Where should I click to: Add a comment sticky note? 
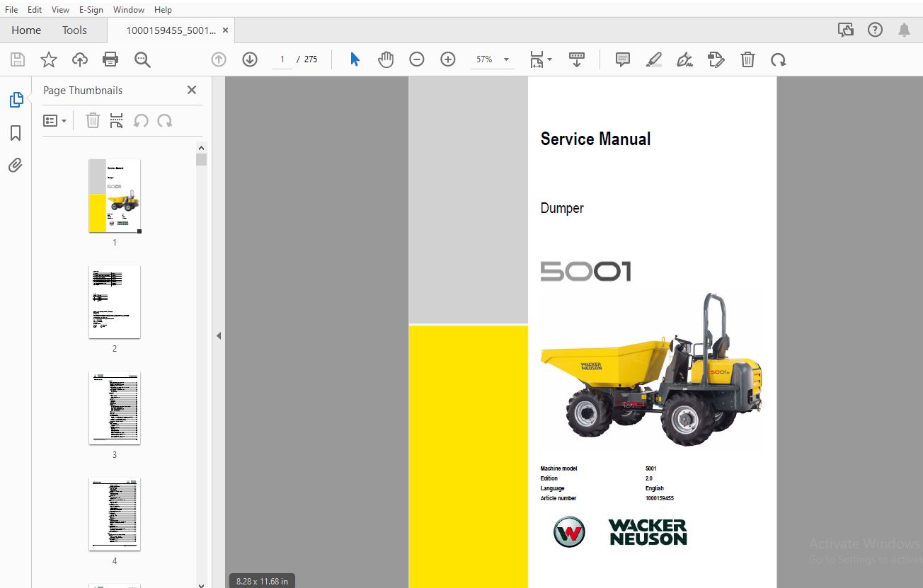623,60
